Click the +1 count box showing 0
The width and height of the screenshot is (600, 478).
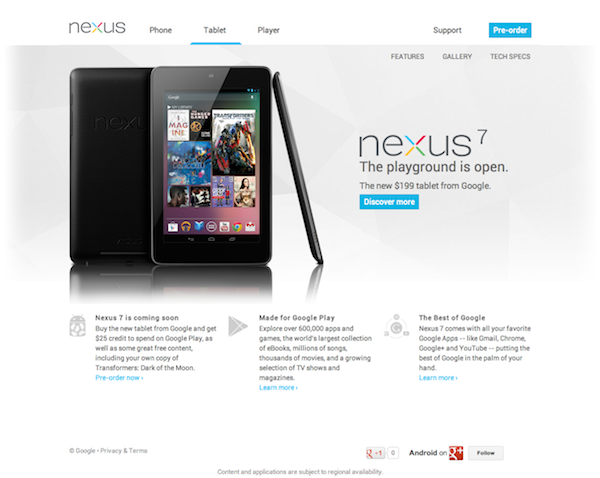[393, 453]
